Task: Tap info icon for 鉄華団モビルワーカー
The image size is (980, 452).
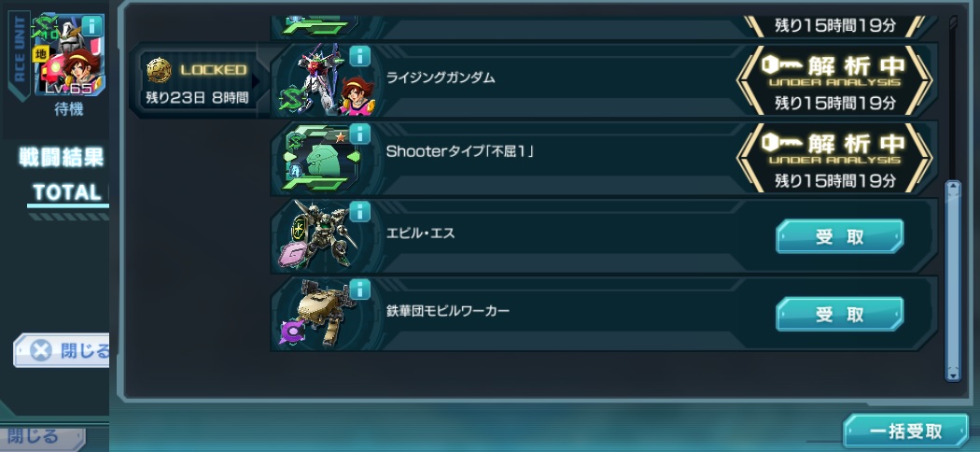Action: tap(359, 290)
